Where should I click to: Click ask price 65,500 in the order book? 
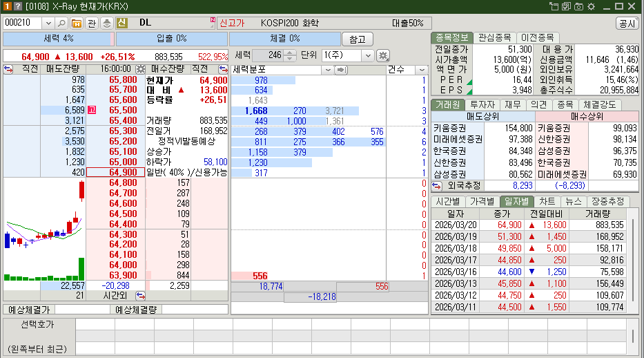click(124, 110)
